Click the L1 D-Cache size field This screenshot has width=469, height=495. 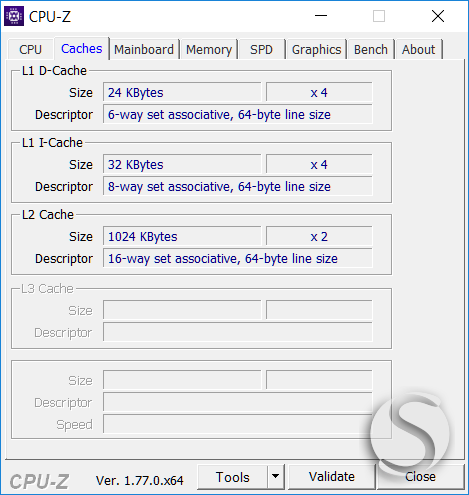(x=182, y=92)
